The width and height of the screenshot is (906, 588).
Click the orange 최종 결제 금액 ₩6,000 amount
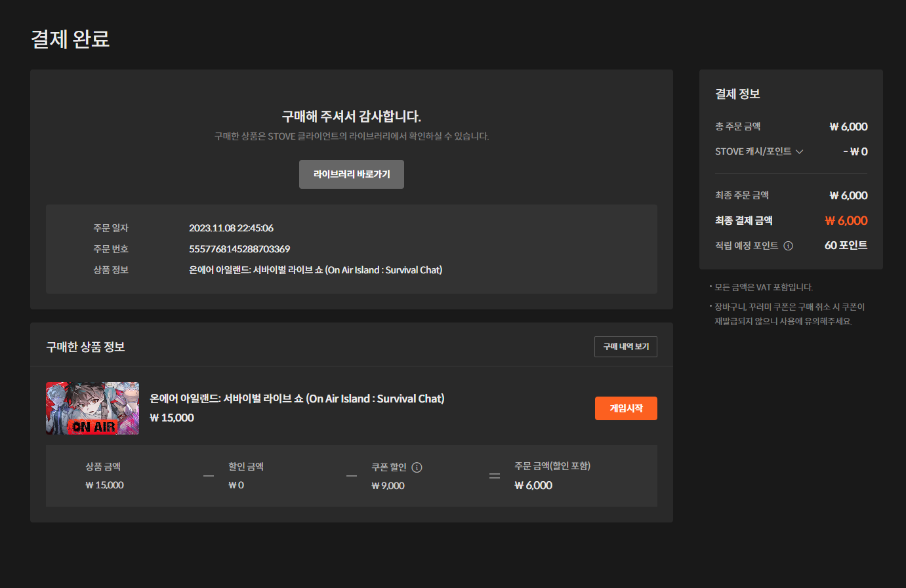pos(846,221)
